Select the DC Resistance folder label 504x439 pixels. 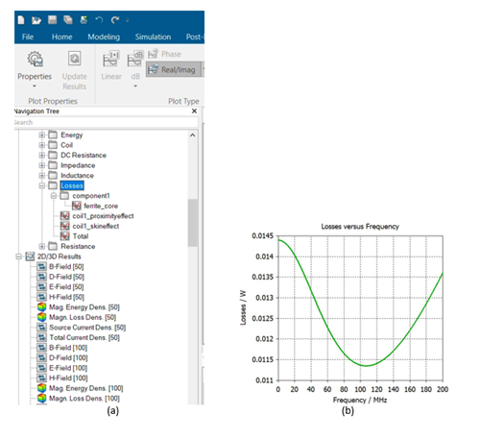(x=84, y=155)
